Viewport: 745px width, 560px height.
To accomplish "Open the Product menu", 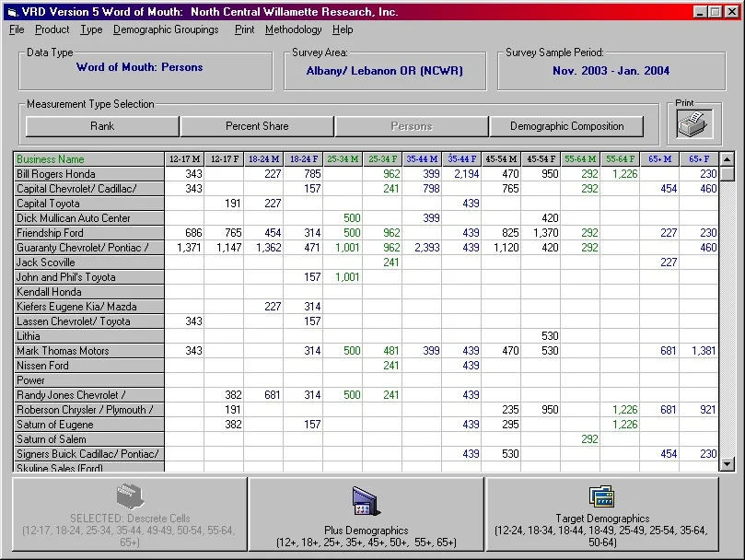I will (52, 29).
